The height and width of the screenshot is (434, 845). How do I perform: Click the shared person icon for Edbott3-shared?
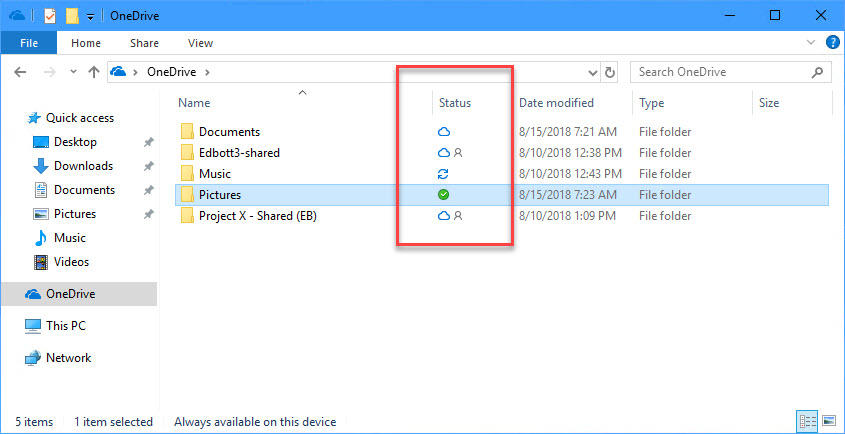(x=458, y=153)
